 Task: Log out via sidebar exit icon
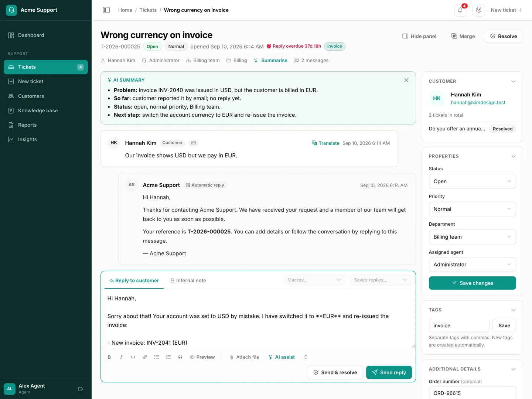coord(81,389)
